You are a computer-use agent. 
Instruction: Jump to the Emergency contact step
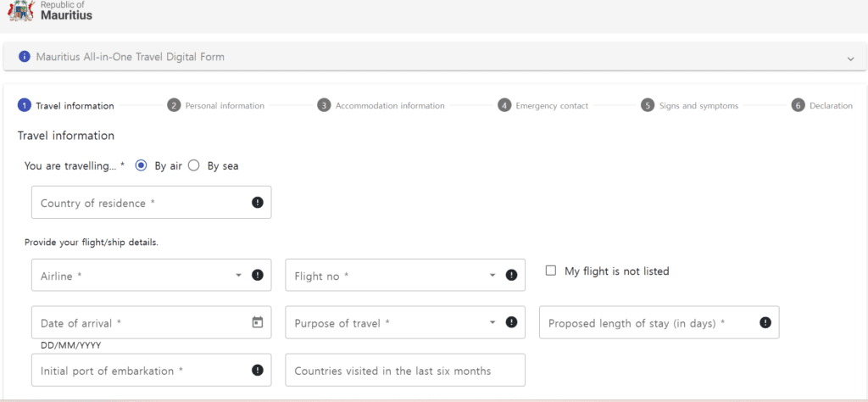pyautogui.click(x=543, y=105)
